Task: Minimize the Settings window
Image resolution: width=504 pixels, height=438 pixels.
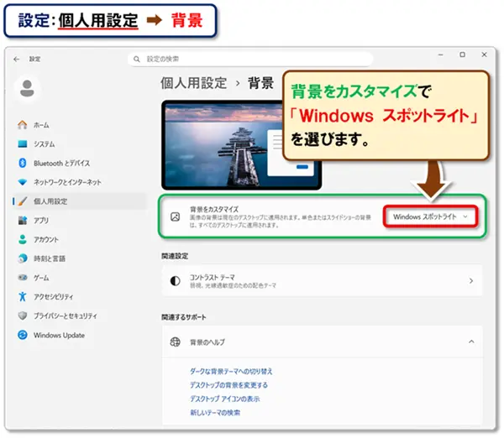Action: pos(441,55)
